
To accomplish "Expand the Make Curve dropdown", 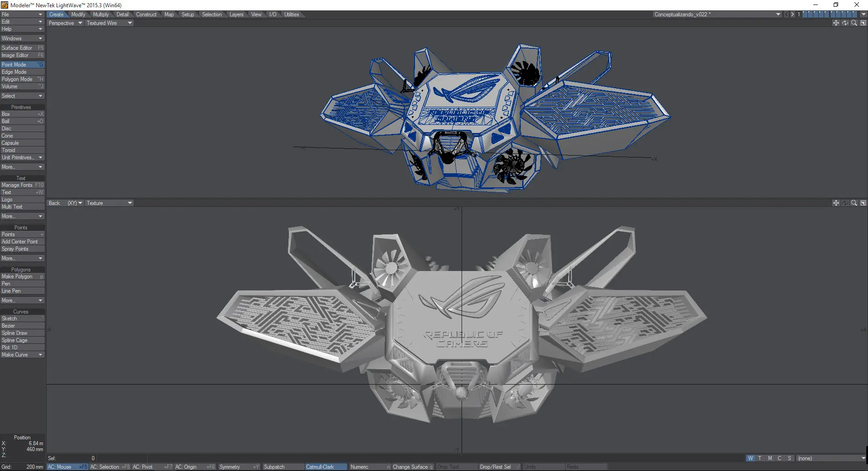I will point(22,355).
